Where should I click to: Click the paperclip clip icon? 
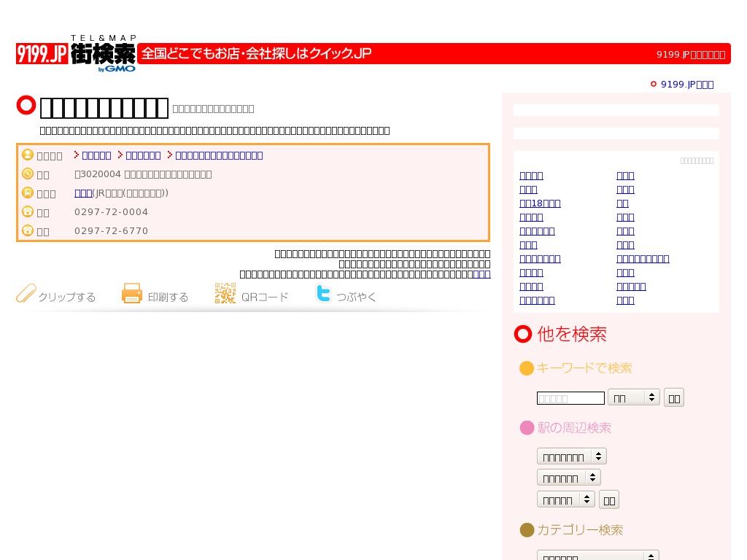click(x=26, y=293)
